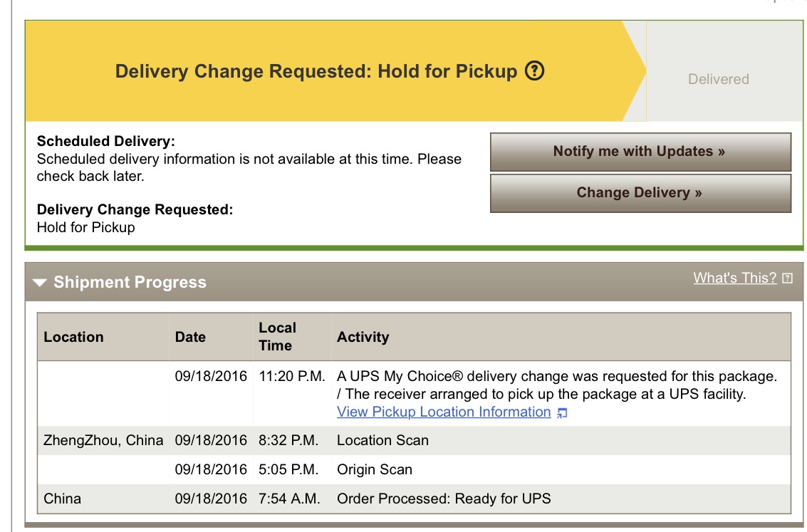Select the Order Processed: Ready for UPS row
Screen dimensions: 807x532
tap(414, 499)
